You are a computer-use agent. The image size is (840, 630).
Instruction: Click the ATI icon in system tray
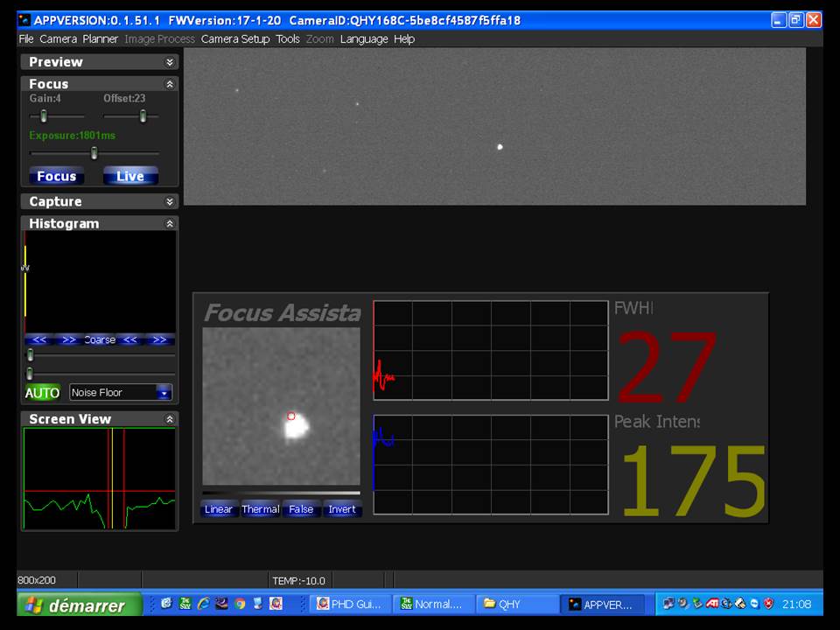coord(710,604)
